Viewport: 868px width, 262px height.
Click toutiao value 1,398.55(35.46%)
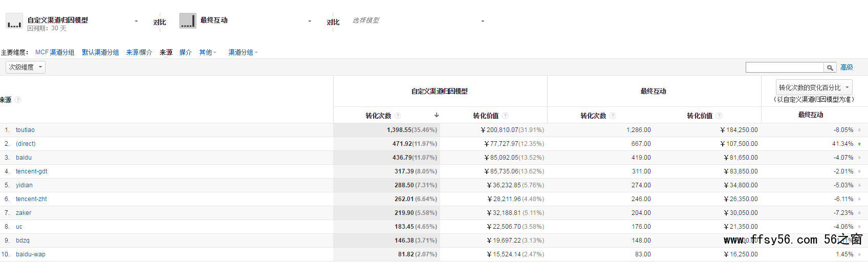pyautogui.click(x=412, y=130)
